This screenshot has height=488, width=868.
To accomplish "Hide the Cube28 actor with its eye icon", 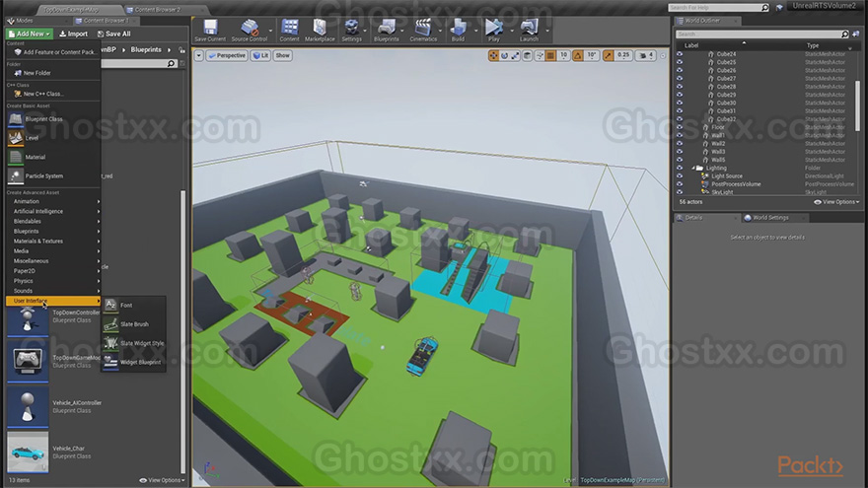I will [x=680, y=87].
